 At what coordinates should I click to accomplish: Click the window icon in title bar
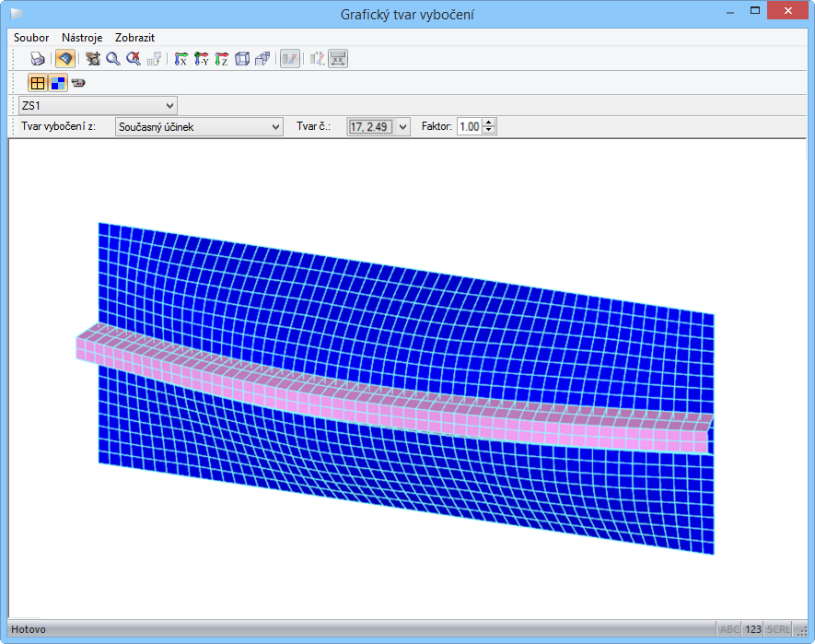click(17, 14)
